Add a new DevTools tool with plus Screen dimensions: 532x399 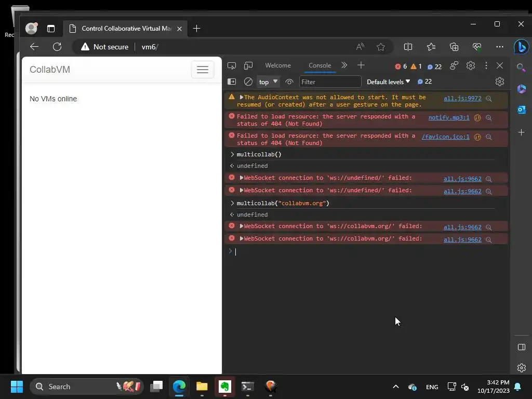361,65
